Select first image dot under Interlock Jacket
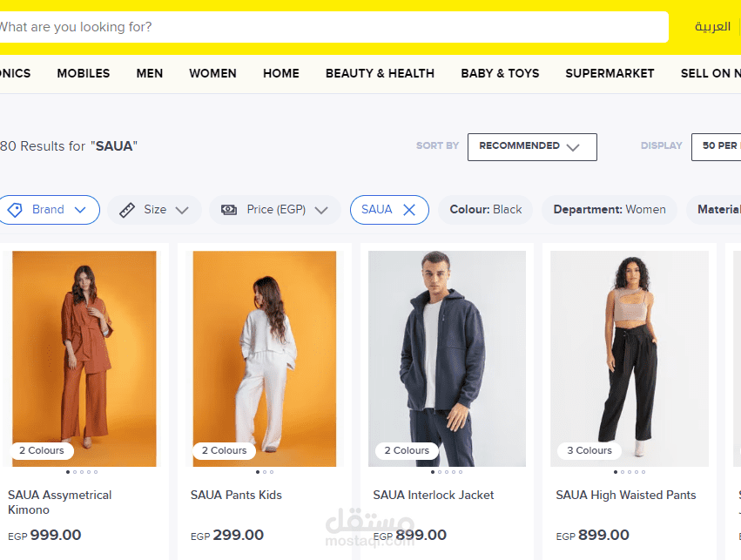741x560 pixels. point(433,472)
